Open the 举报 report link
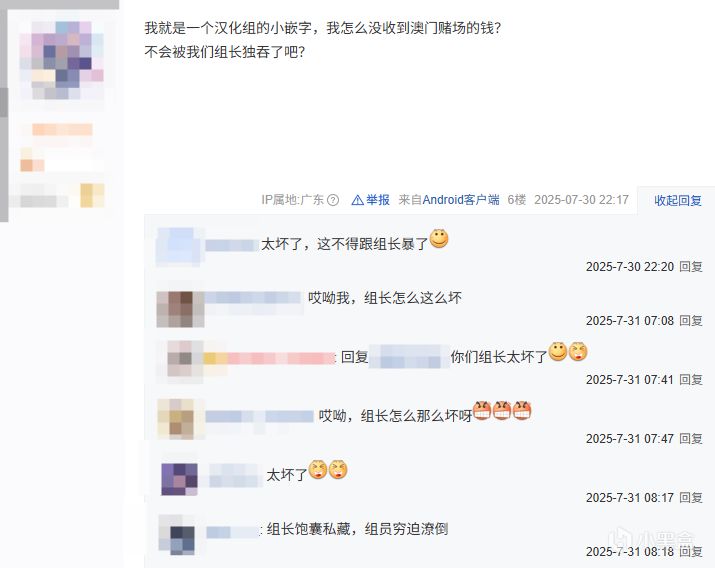 [x=378, y=200]
